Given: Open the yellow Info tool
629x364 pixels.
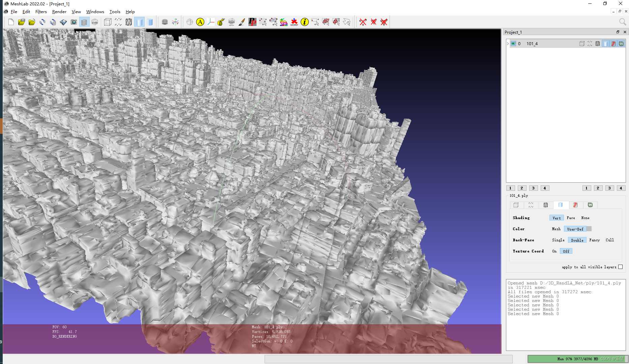Looking at the screenshot, I should click(304, 22).
